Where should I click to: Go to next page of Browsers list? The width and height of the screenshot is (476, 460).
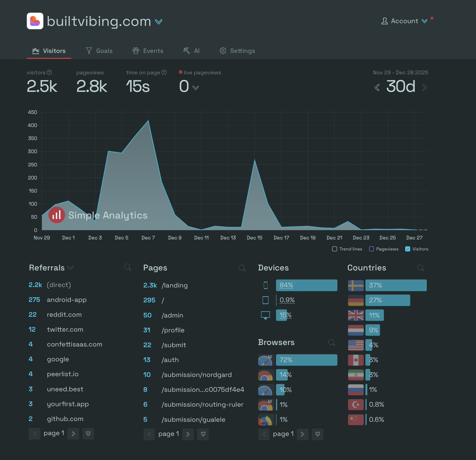tap(303, 434)
